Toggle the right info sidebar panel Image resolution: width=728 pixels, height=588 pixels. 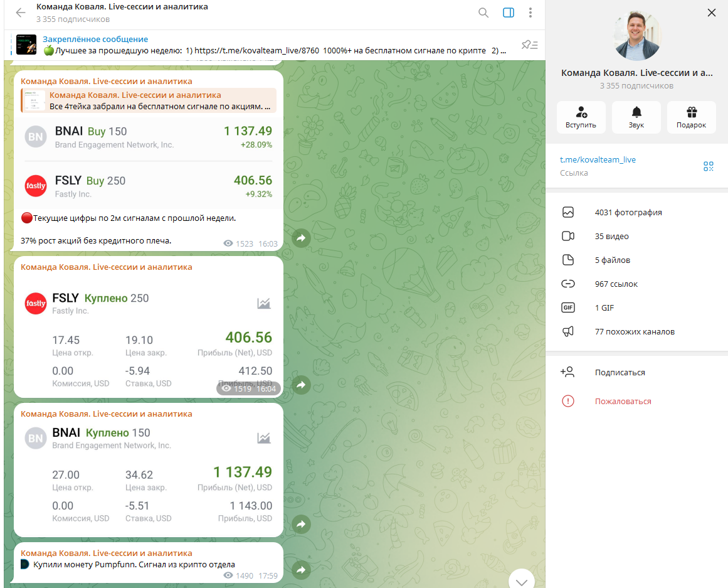click(x=508, y=13)
